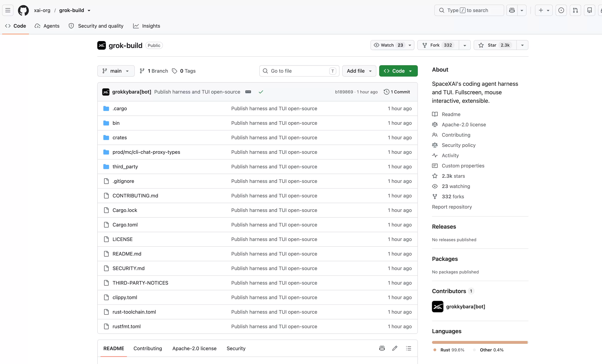
Task: Expand the repository switcher caret
Action: click(x=89, y=10)
